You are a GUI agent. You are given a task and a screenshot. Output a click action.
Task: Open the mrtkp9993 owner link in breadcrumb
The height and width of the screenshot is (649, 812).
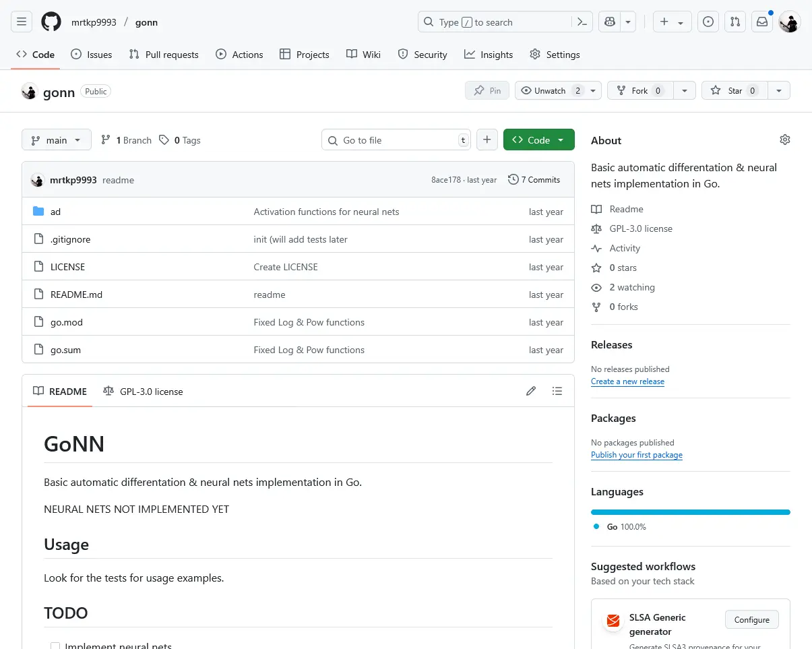(94, 22)
